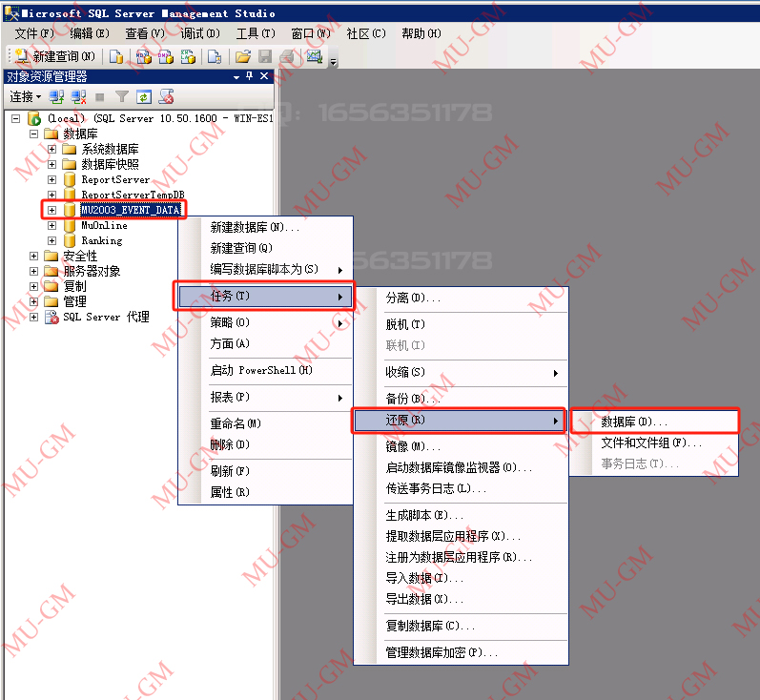Choose 重命名(M) in context menu
The width and height of the screenshot is (760, 700).
coord(266,423)
